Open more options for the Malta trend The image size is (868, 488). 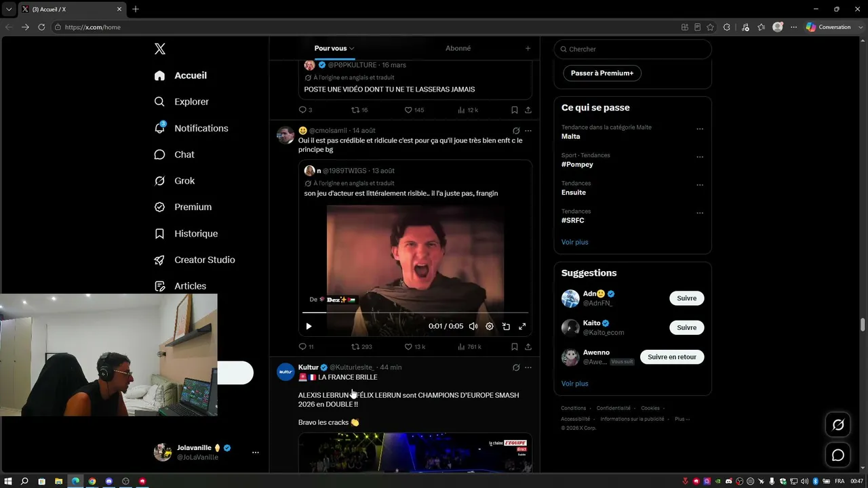pyautogui.click(x=700, y=129)
